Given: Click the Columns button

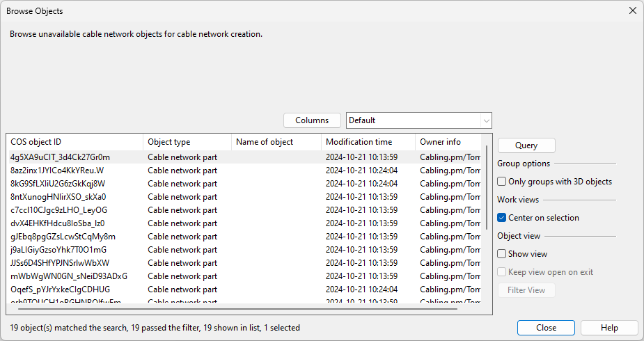Looking at the screenshot, I should coord(312,120).
